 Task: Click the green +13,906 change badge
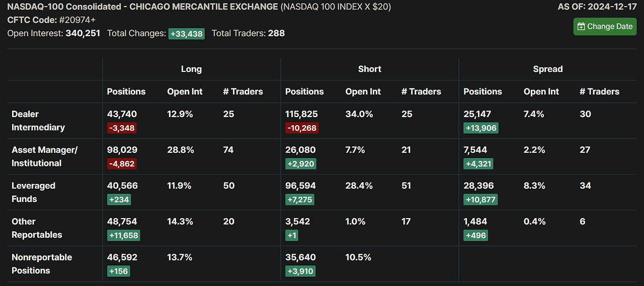click(x=480, y=128)
